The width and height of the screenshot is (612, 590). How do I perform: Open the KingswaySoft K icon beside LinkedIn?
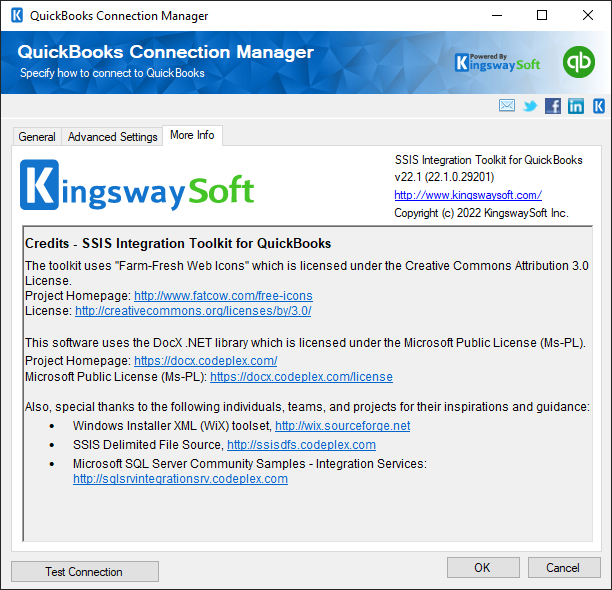[599, 106]
